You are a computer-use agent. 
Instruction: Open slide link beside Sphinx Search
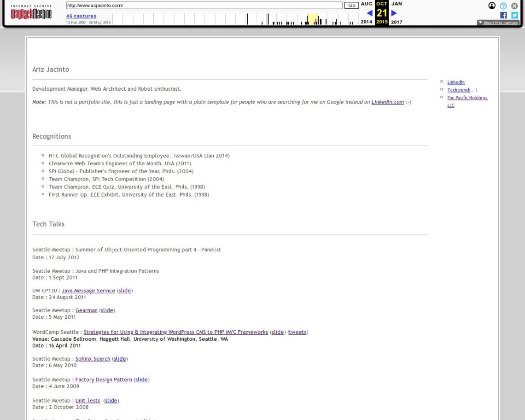[x=120, y=359]
